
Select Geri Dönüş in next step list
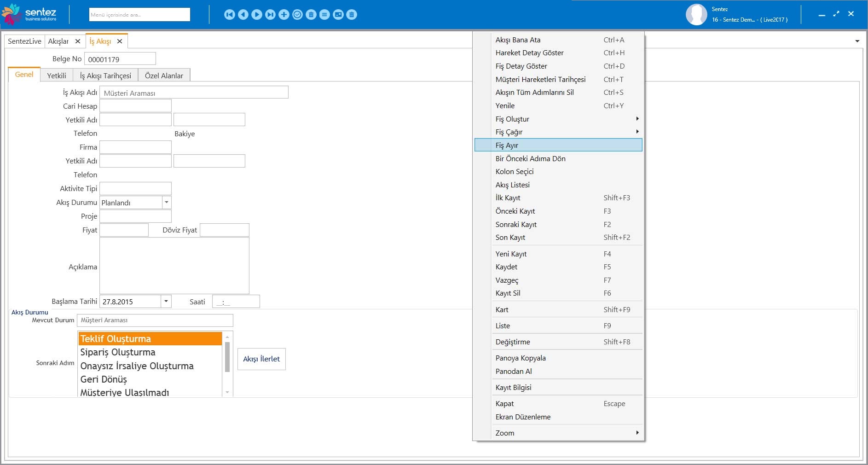[x=150, y=379]
